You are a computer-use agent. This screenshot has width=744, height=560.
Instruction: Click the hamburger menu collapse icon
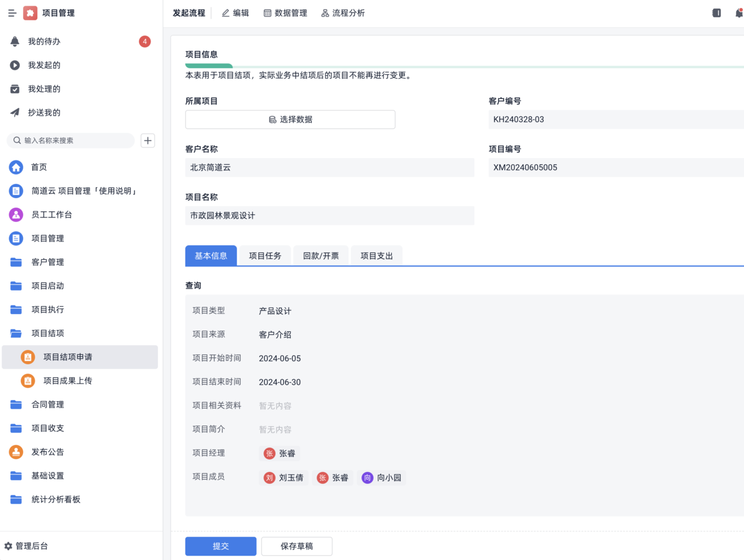pos(12,13)
